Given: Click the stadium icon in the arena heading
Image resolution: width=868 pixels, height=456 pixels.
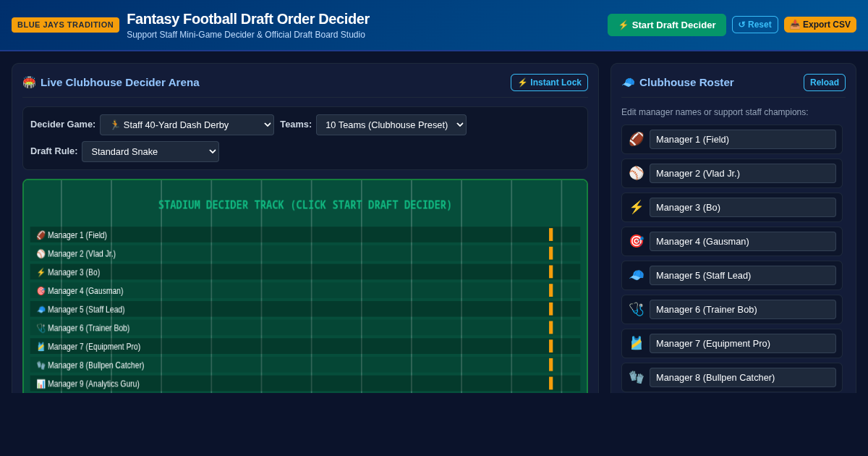Looking at the screenshot, I should (x=29, y=83).
